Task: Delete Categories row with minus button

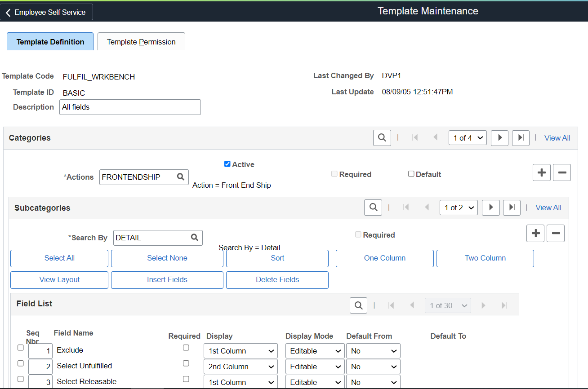Action: [561, 172]
